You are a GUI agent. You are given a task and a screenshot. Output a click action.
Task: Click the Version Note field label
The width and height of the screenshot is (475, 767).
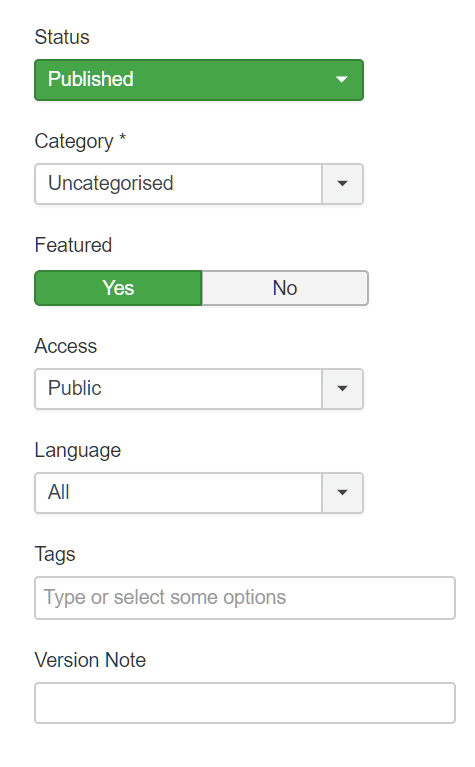tap(90, 660)
